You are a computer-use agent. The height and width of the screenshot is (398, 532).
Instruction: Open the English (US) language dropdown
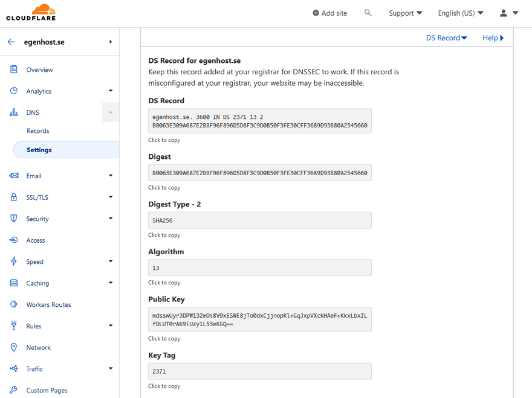tap(461, 13)
